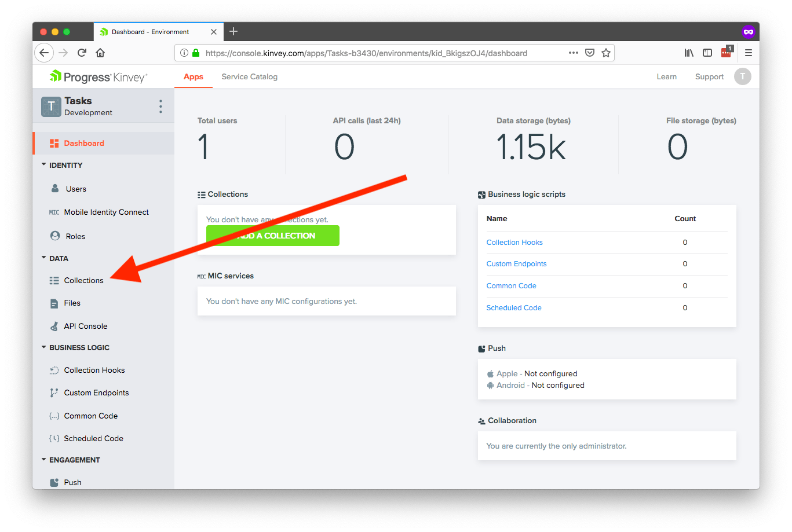Reload the page with browser refresh
Screen dimensions: 792x532
[x=82, y=53]
